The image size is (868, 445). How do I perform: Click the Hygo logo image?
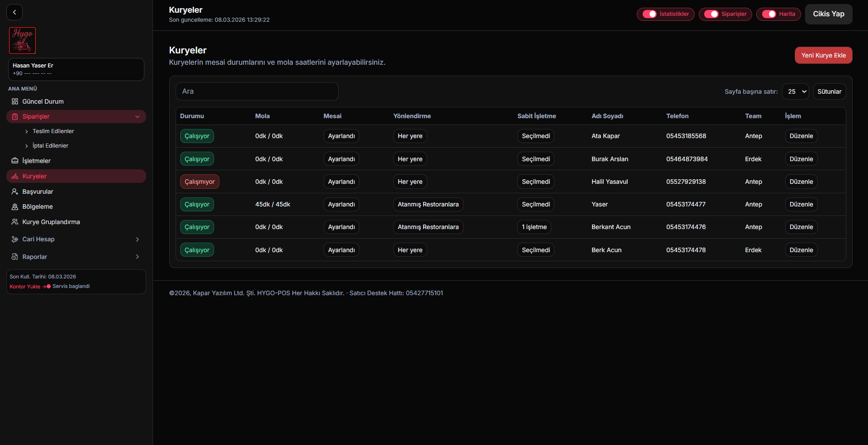coord(22,40)
